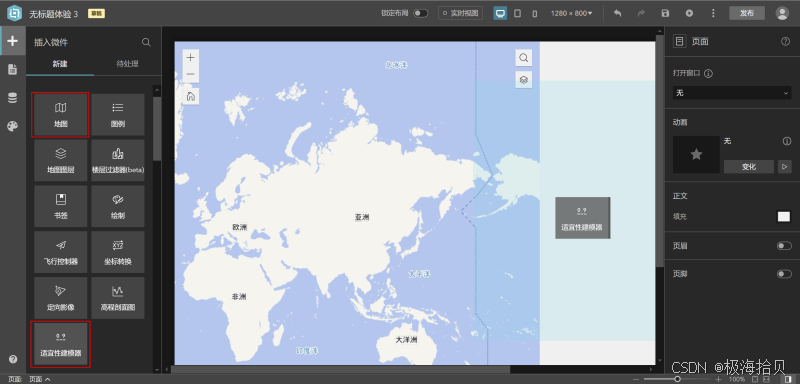Open the Pages panel in sidebar
Screen dimensions: 800x384
pyautogui.click(x=13, y=69)
